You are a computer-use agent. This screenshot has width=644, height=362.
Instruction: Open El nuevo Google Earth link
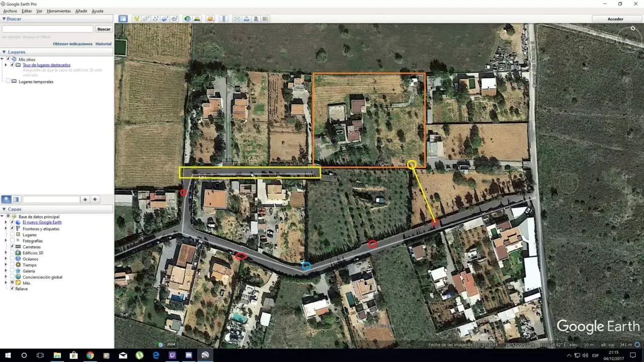tap(42, 222)
